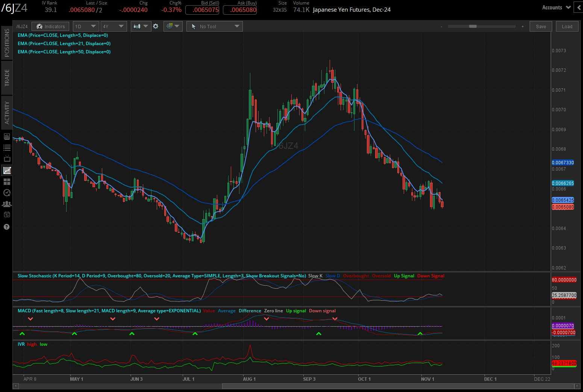
Task: Expand the 1D timeframe dropdown
Action: [x=86, y=26]
